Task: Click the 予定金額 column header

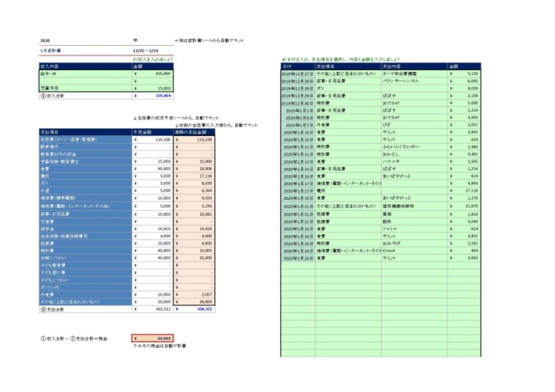Action: pos(153,132)
